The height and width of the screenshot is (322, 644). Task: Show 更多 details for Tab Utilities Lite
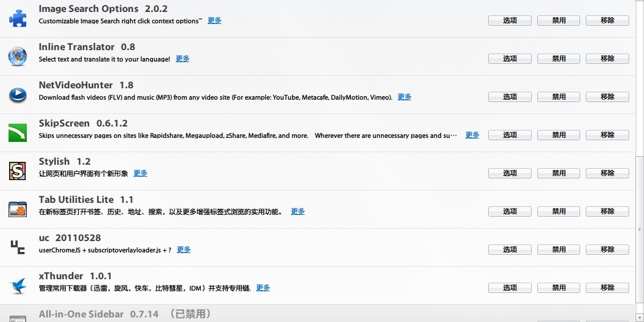(x=298, y=211)
